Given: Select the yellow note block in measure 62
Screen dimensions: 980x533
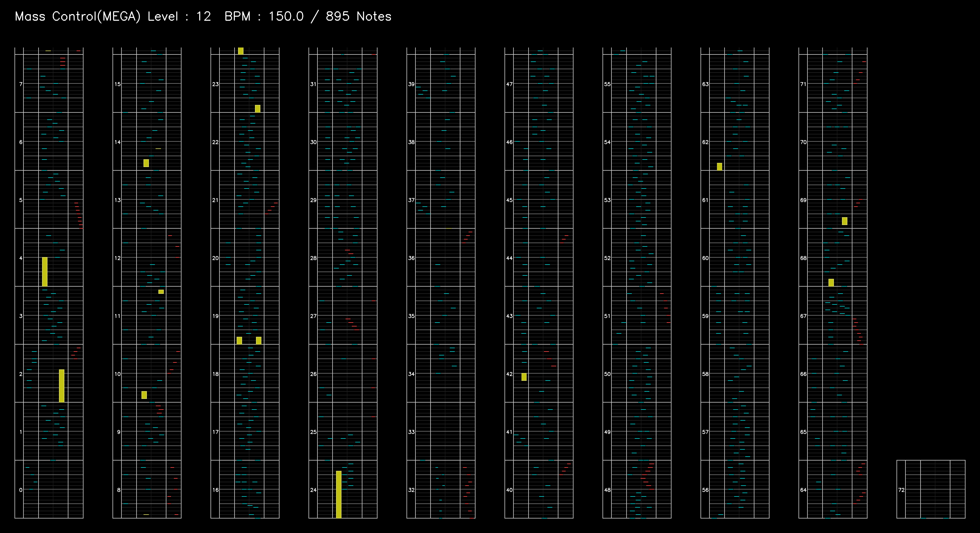Looking at the screenshot, I should (719, 167).
